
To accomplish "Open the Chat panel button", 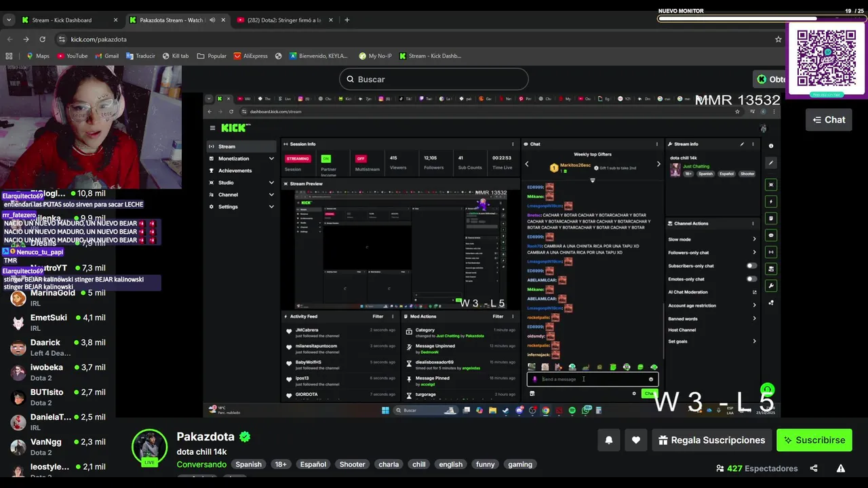I will (829, 120).
